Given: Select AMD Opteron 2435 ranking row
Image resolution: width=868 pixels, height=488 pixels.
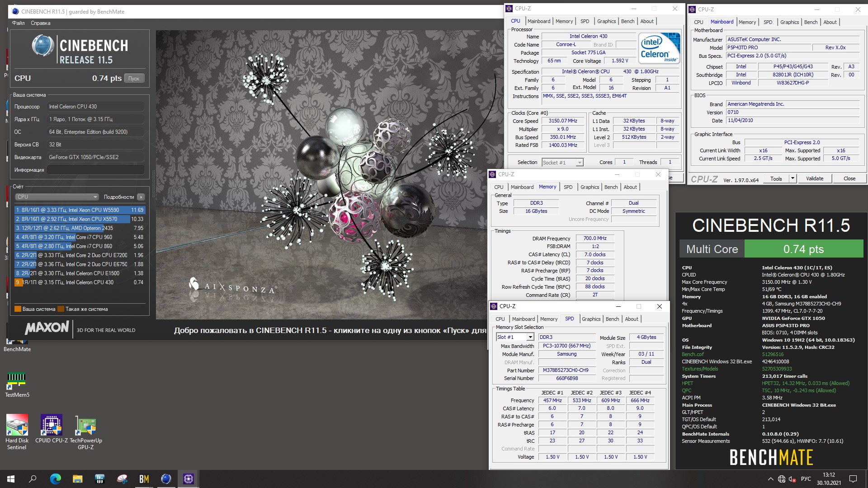Looking at the screenshot, I should pyautogui.click(x=80, y=228).
